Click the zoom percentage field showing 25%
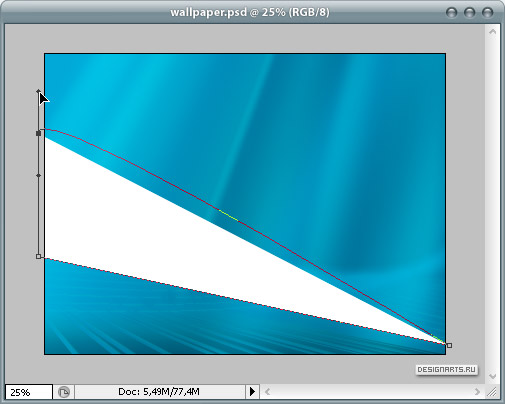Screen dimensions: 505x404 pos(29,392)
